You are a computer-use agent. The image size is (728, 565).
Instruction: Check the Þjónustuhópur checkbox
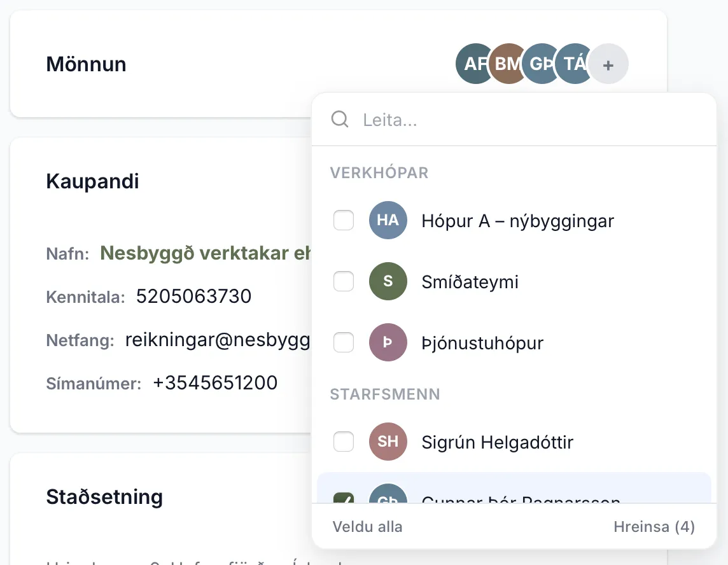344,342
